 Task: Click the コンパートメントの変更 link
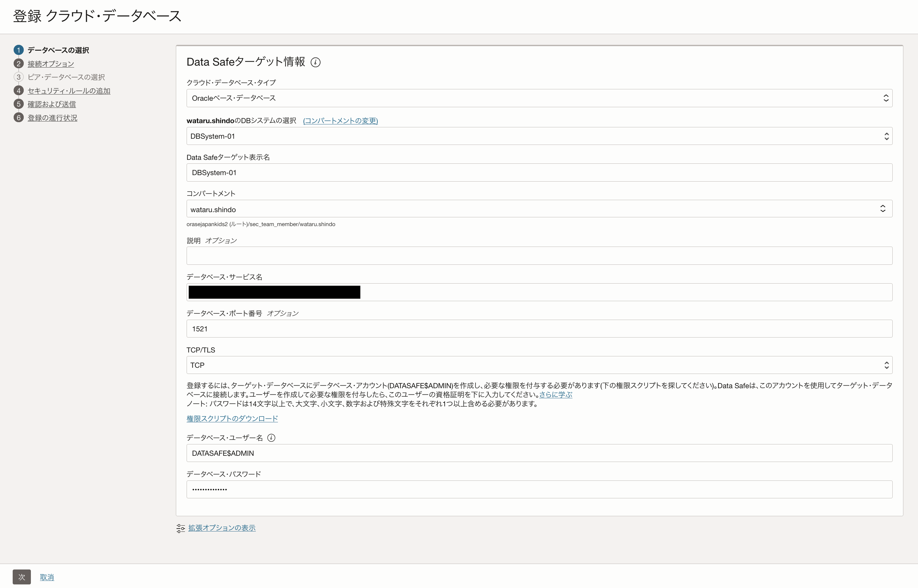(340, 121)
